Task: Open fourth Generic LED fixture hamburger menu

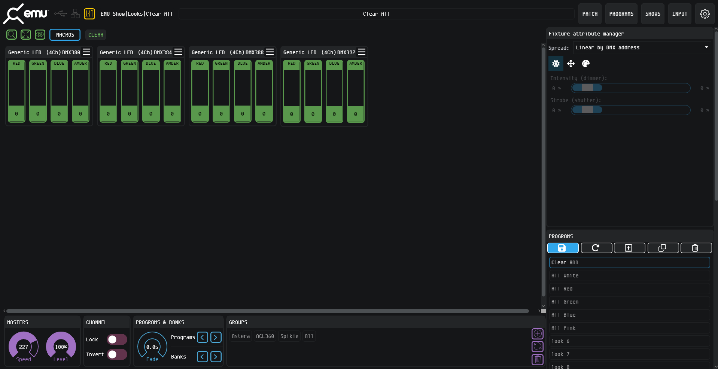Action: tap(362, 52)
